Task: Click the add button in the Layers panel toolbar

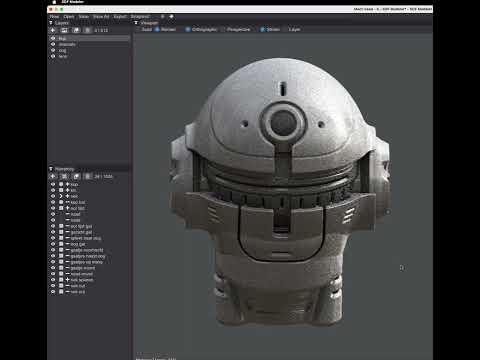Action: tap(53, 30)
